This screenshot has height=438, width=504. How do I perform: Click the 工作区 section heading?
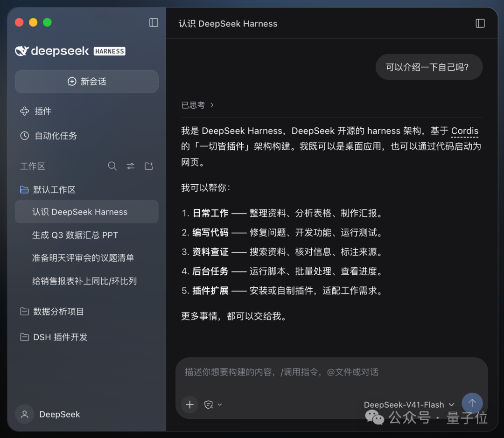[33, 166]
